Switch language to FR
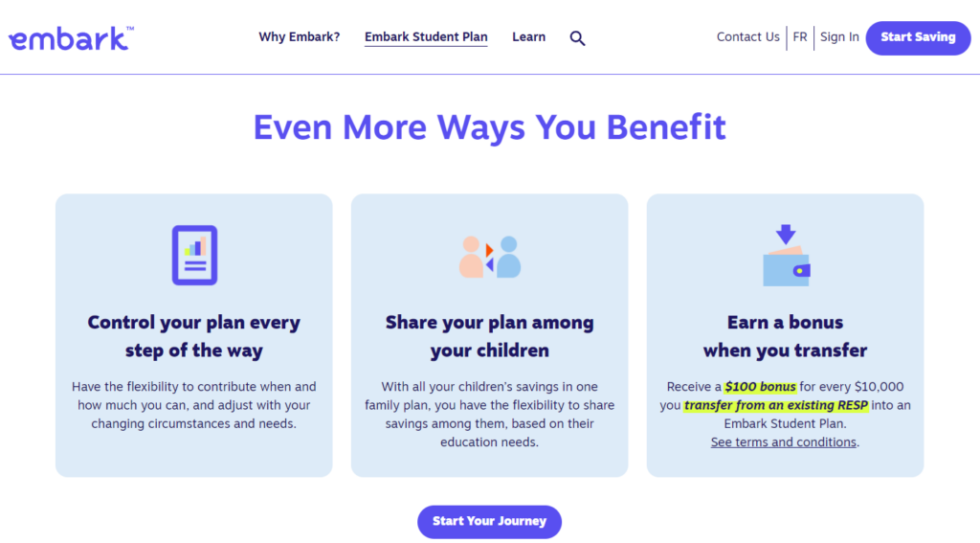This screenshot has width=980, height=543. pyautogui.click(x=800, y=37)
